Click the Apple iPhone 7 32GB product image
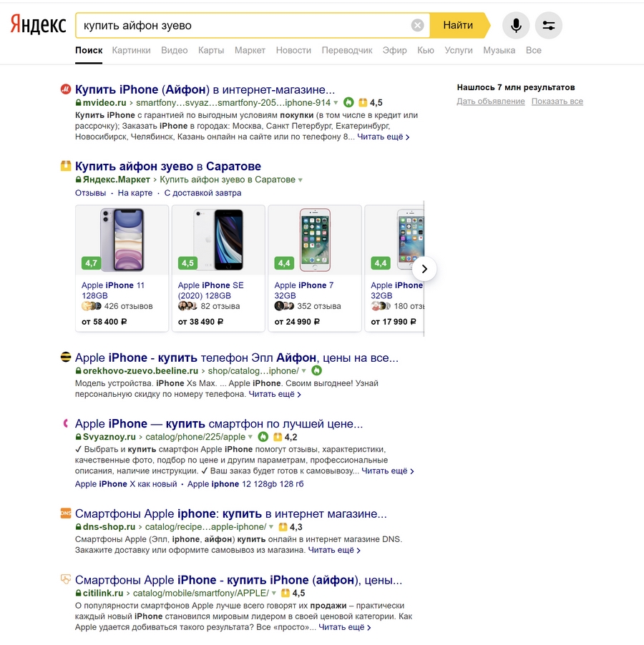This screenshot has width=644, height=645. 315,240
